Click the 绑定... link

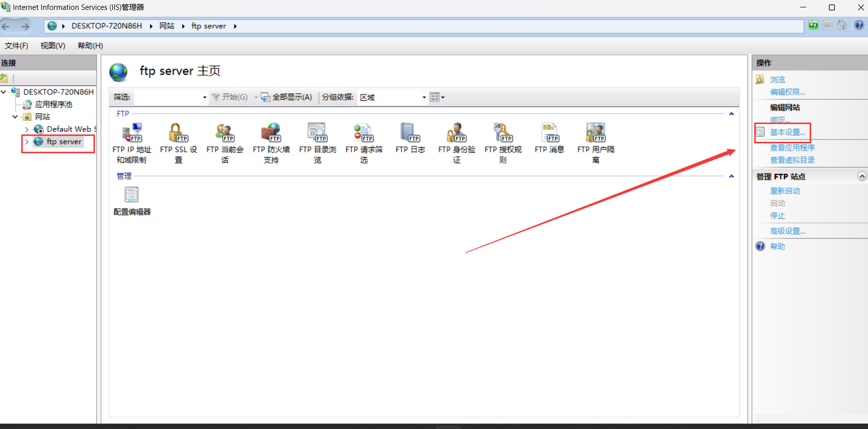tap(780, 120)
